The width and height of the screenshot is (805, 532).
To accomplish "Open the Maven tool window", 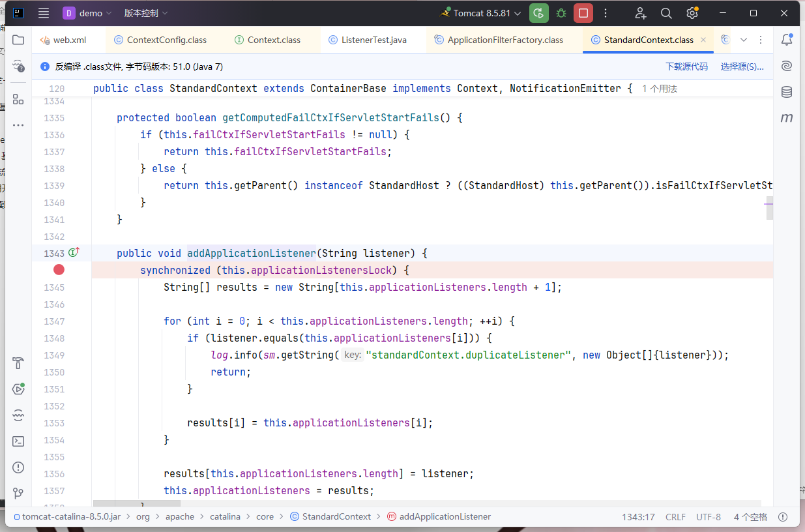I will (787, 118).
